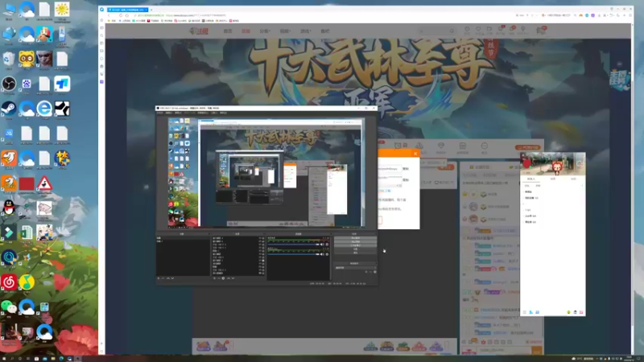This screenshot has width=644, height=362.
Task: Toggle visibility eye of topmost OBS source
Action: click(x=260, y=238)
